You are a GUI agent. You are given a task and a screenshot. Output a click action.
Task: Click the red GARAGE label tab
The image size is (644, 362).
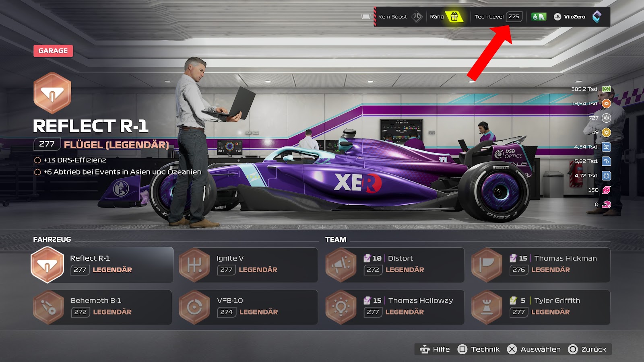(x=53, y=51)
